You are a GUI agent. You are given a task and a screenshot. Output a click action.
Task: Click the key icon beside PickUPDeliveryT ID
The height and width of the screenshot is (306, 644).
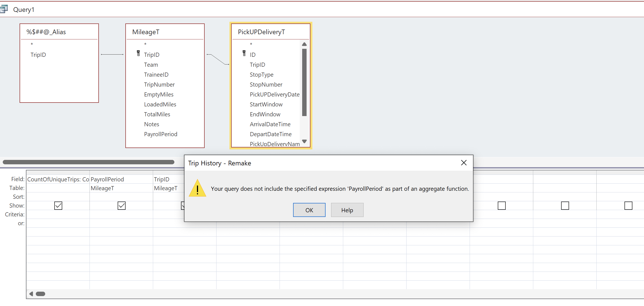(x=244, y=53)
